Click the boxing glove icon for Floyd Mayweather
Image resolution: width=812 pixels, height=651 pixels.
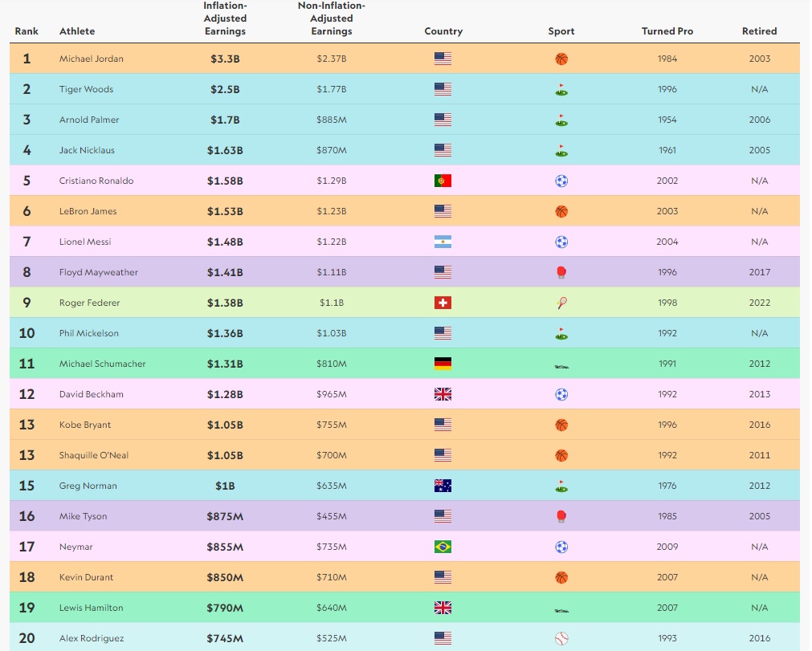coord(561,273)
